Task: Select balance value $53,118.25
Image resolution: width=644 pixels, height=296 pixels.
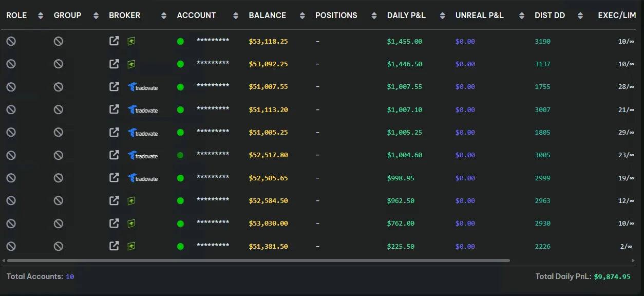Action: pyautogui.click(x=269, y=41)
